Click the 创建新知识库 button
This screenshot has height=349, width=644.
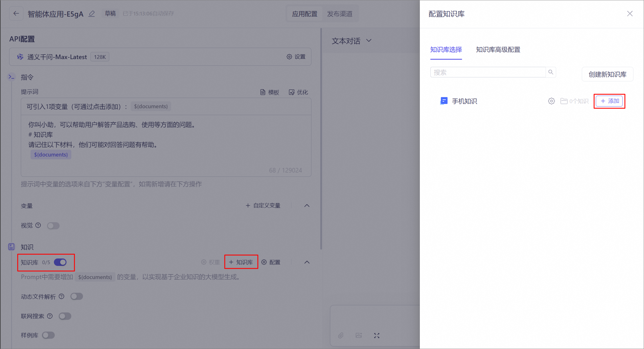pyautogui.click(x=607, y=74)
